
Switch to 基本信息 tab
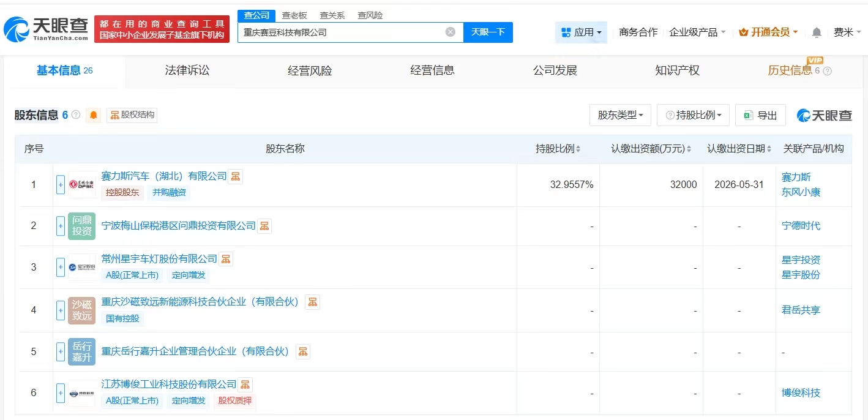click(64, 70)
